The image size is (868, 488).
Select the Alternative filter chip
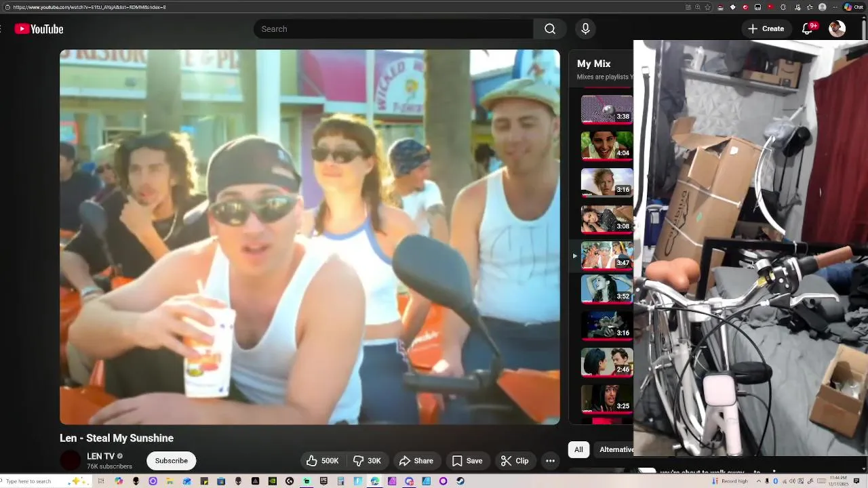614,449
